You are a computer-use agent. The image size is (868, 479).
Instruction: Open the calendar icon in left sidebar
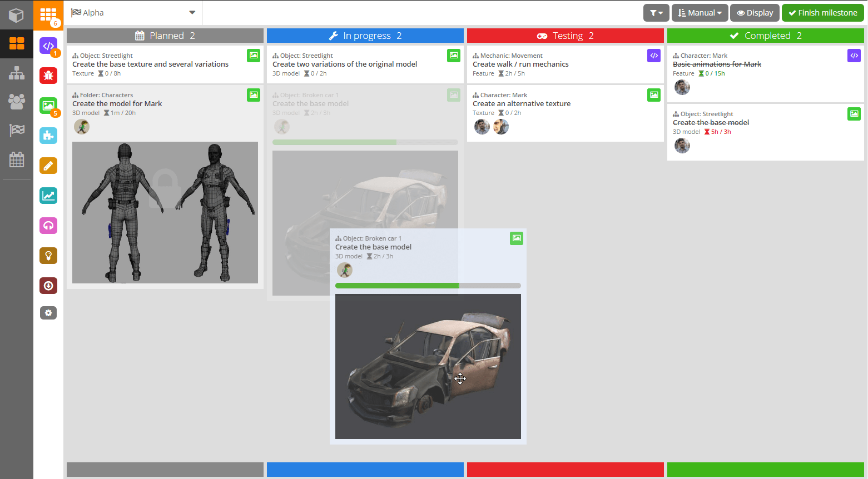[x=17, y=160]
